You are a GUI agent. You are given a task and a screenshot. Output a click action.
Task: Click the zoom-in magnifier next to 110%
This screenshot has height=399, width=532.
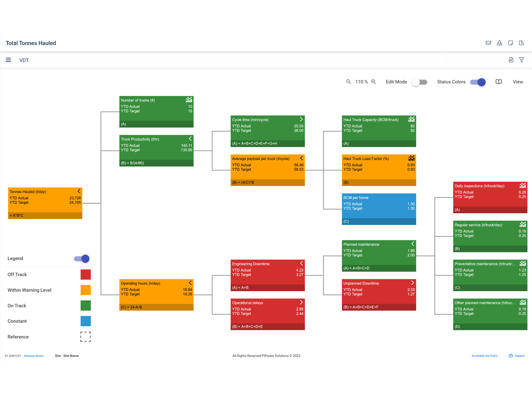373,81
